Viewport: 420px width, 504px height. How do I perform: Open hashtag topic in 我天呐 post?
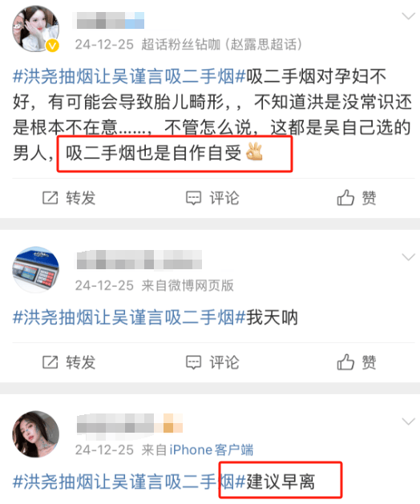click(x=129, y=317)
